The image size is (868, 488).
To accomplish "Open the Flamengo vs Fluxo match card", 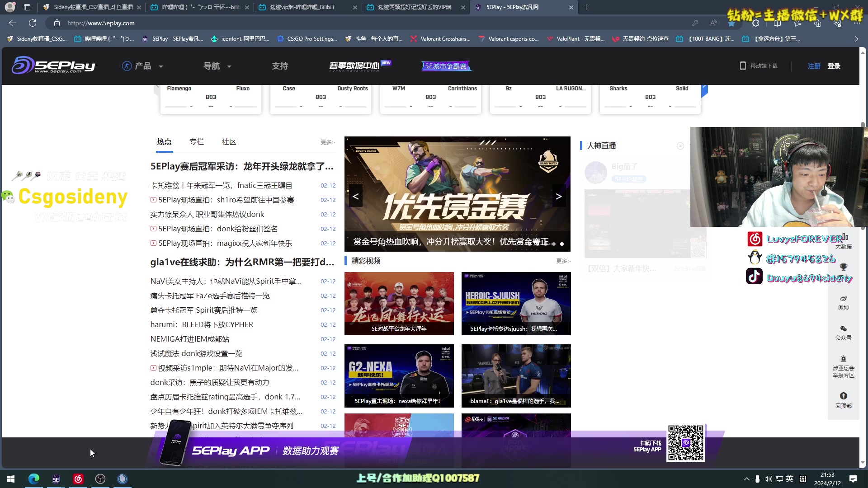I will pyautogui.click(x=211, y=99).
